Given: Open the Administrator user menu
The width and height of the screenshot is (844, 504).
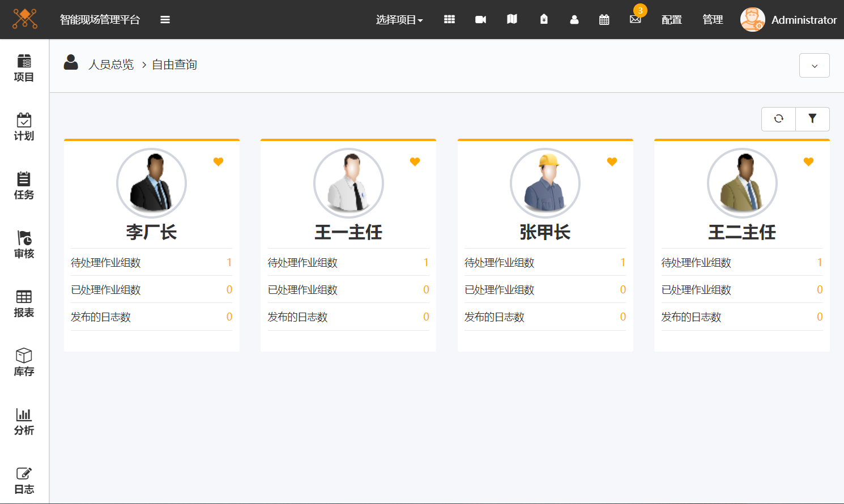Looking at the screenshot, I should coord(788,20).
